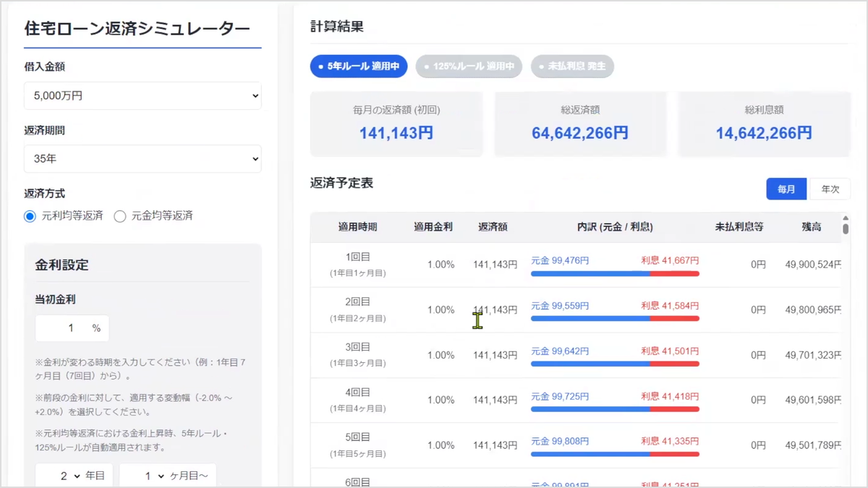This screenshot has height=488, width=868.
Task: Click the scrollbar up arrow in table
Action: tap(846, 218)
